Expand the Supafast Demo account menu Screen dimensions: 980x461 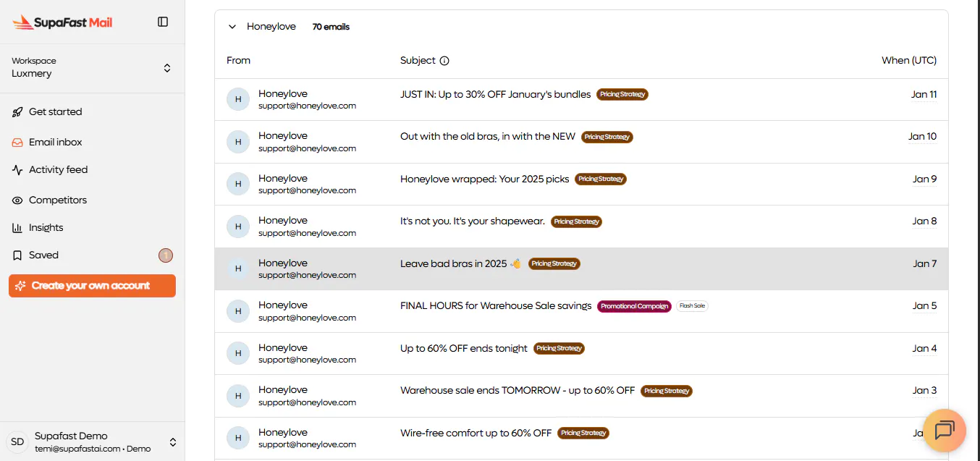pyautogui.click(x=173, y=442)
